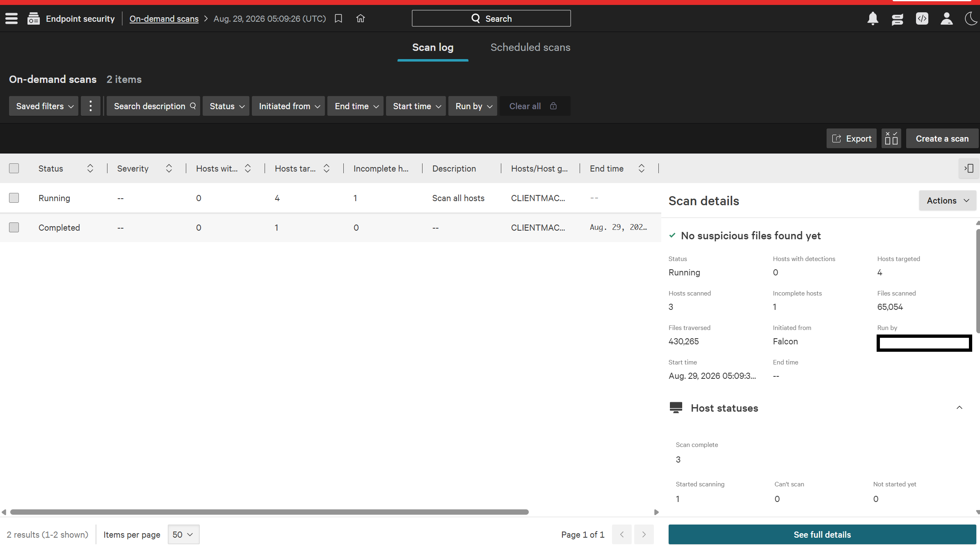980x550 pixels.
Task: Sort by the Severity column arrows
Action: [169, 168]
